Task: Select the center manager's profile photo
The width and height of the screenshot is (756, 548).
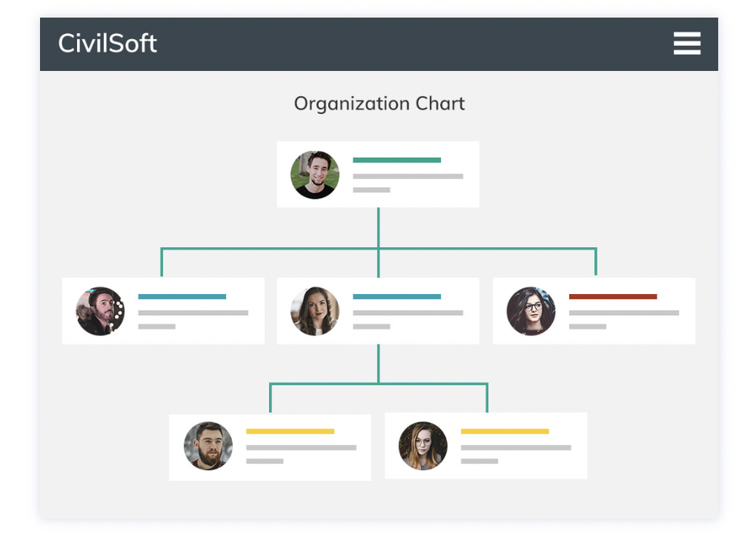Action: coord(314,310)
